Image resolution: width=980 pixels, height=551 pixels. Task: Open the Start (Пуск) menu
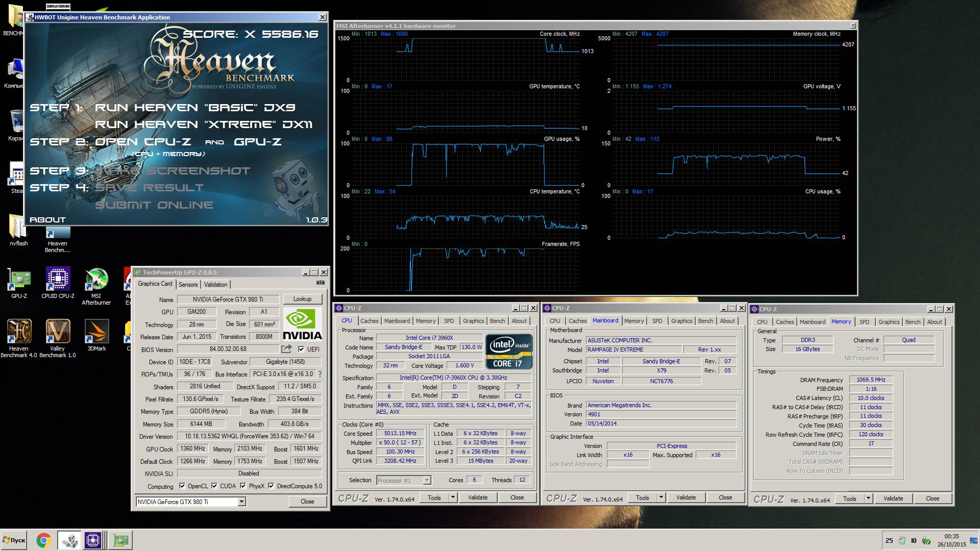click(x=14, y=540)
